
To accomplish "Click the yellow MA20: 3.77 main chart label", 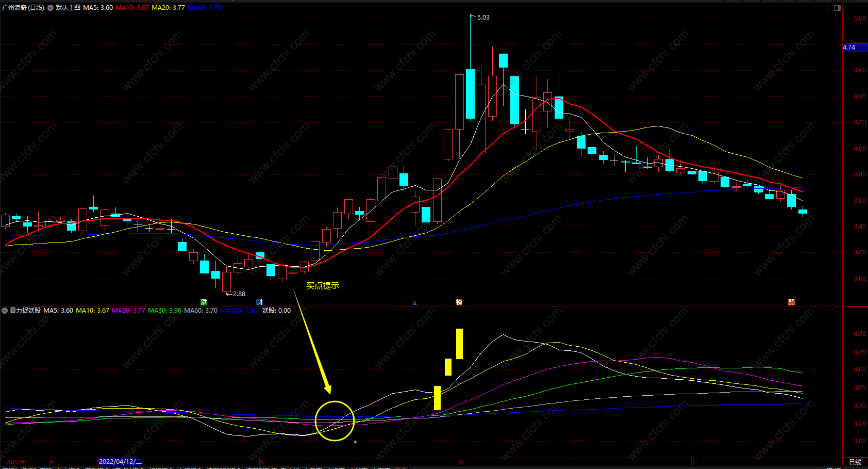I will click(x=168, y=8).
